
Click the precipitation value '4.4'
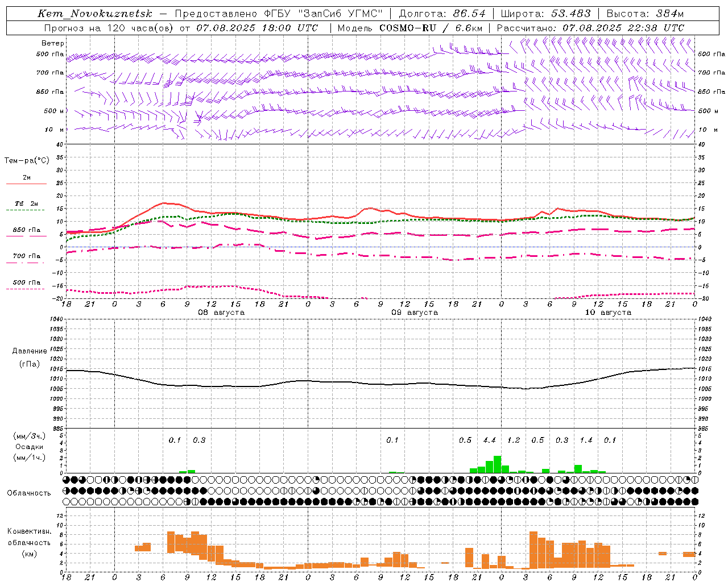489,440
